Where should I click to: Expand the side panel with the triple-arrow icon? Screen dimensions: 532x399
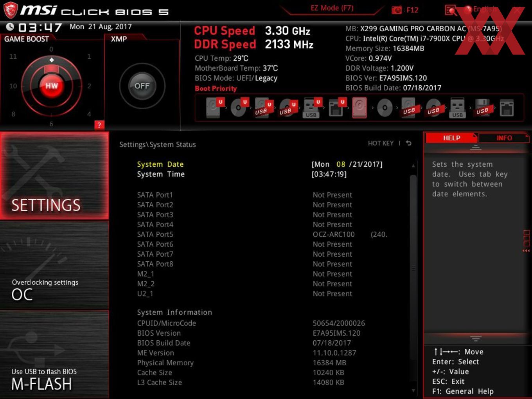pos(526,251)
